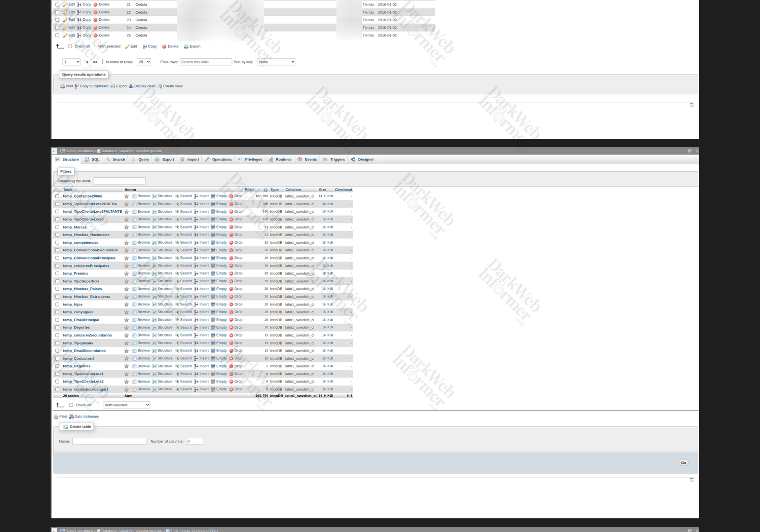Open the Data dictionary icon link
760x532 pixels.
71,417
